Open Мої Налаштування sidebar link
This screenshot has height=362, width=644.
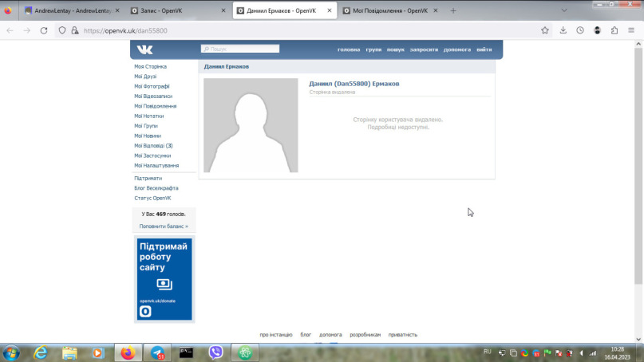click(x=156, y=165)
